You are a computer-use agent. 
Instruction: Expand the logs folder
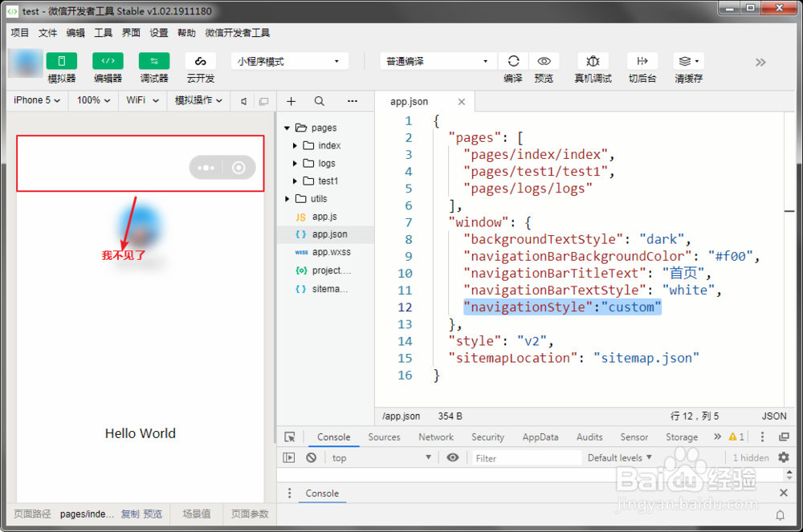(x=295, y=164)
